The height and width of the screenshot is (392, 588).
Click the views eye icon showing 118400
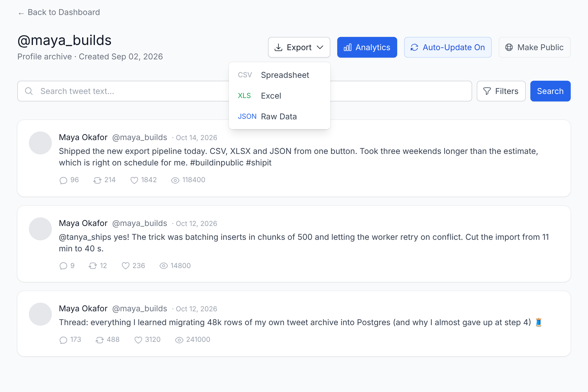point(175,180)
